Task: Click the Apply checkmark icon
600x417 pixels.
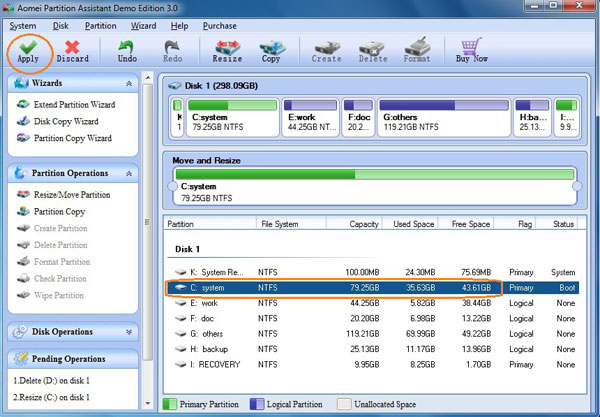Action: pyautogui.click(x=27, y=46)
